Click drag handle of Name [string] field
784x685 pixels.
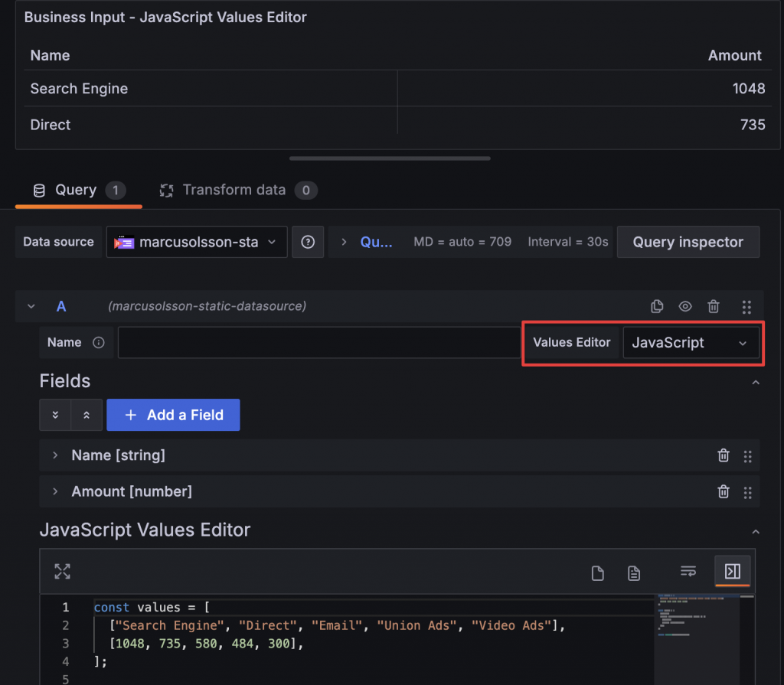[x=747, y=456]
